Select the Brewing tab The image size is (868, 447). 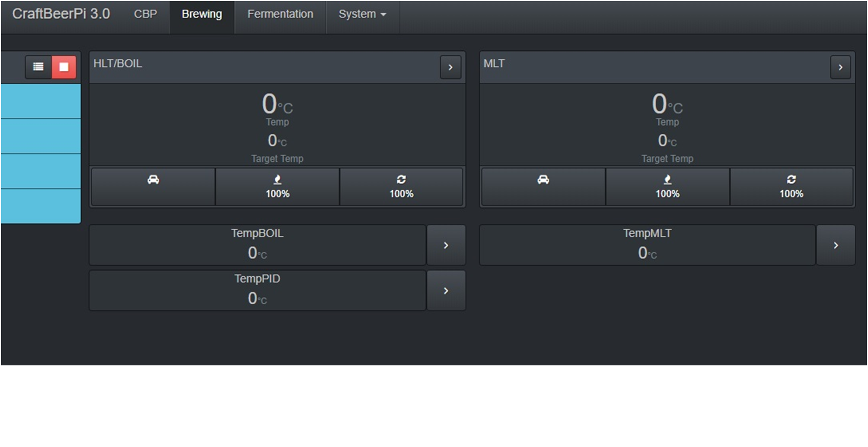[x=202, y=14]
